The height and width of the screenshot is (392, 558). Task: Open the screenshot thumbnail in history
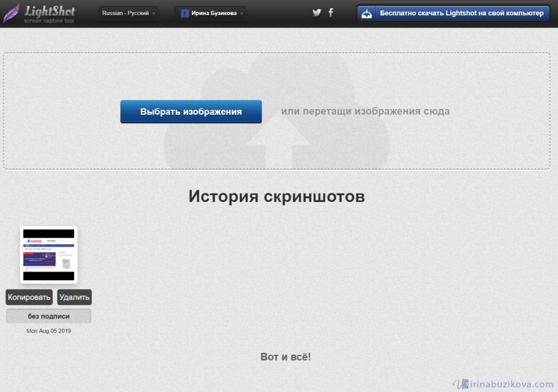tap(48, 255)
